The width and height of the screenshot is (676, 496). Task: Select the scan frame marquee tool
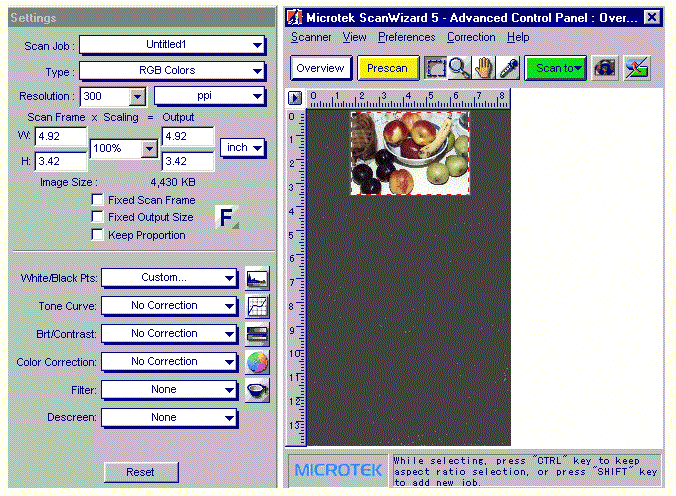point(435,68)
